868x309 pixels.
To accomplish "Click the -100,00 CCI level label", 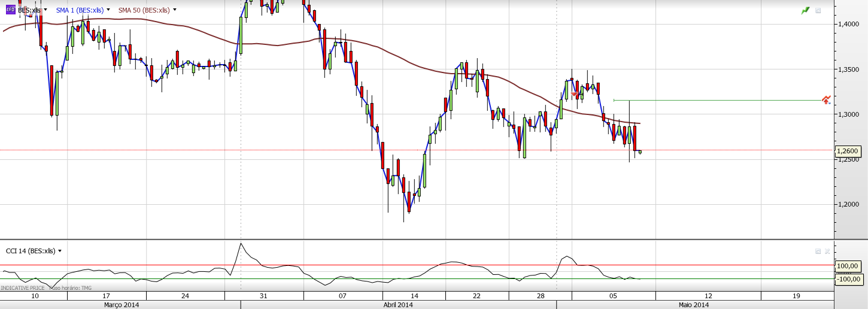I will [848, 278].
